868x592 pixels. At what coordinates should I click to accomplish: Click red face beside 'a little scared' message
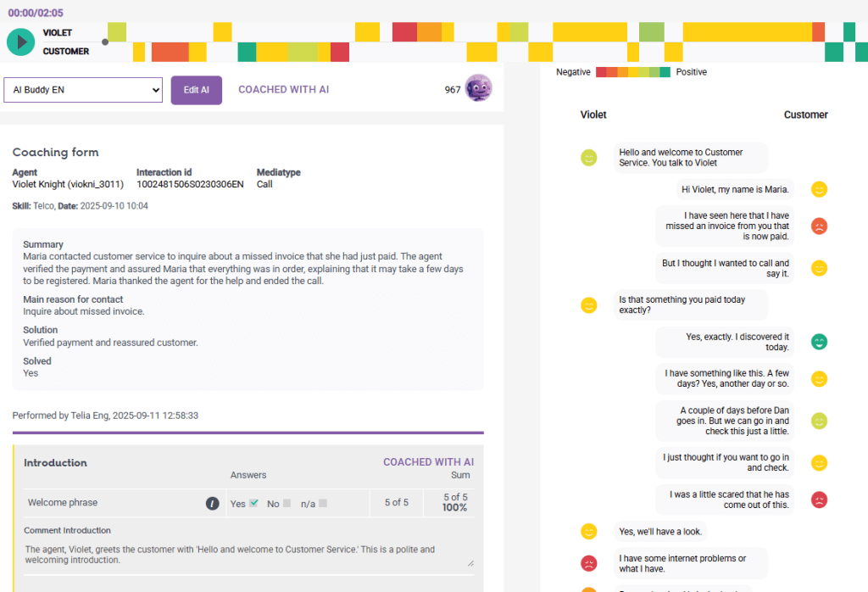point(819,500)
